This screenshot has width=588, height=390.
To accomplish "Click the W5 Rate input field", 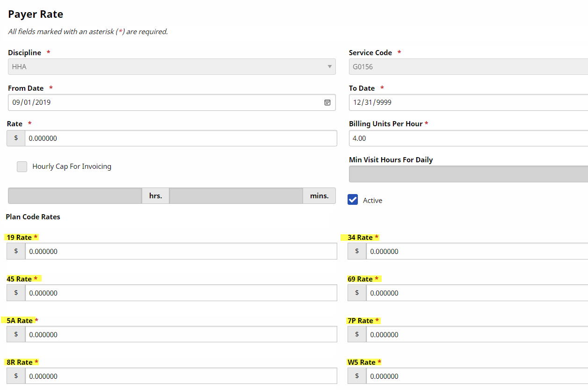I will 476,376.
